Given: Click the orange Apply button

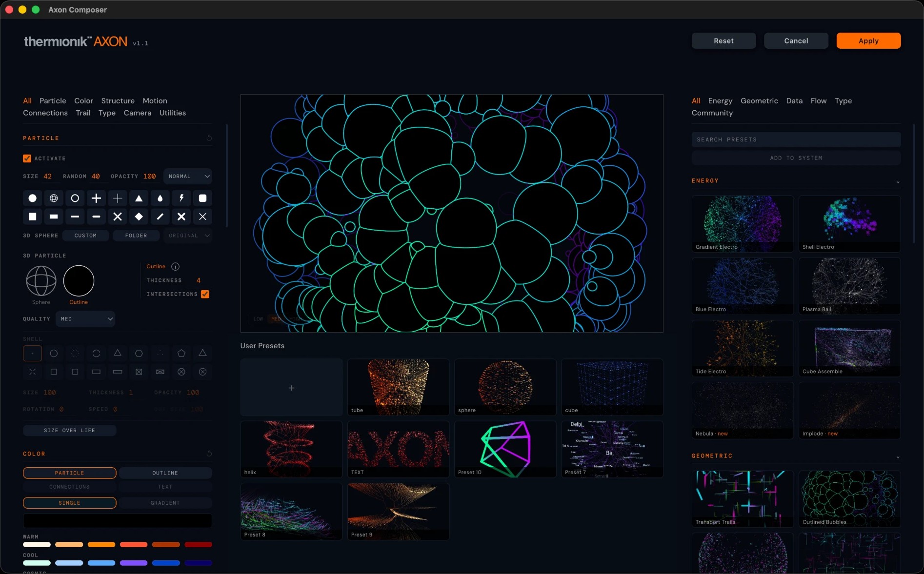Looking at the screenshot, I should click(868, 41).
